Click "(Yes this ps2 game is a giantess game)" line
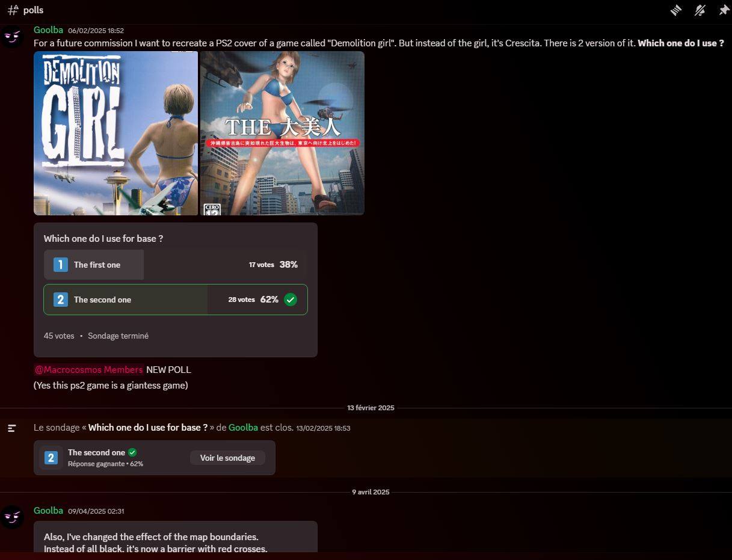 click(x=111, y=386)
